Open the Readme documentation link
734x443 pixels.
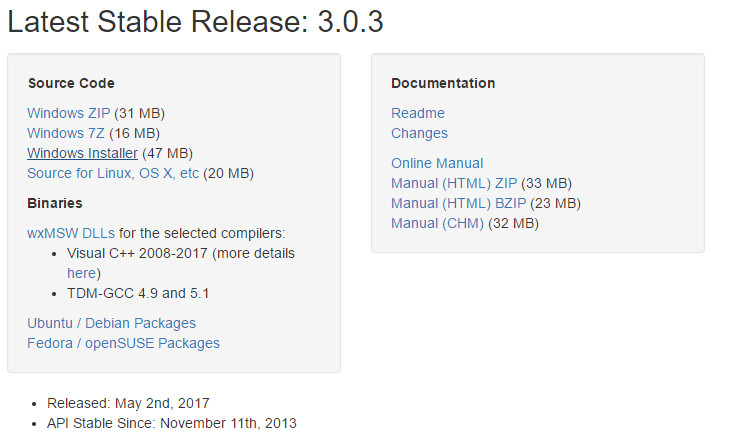coord(418,113)
